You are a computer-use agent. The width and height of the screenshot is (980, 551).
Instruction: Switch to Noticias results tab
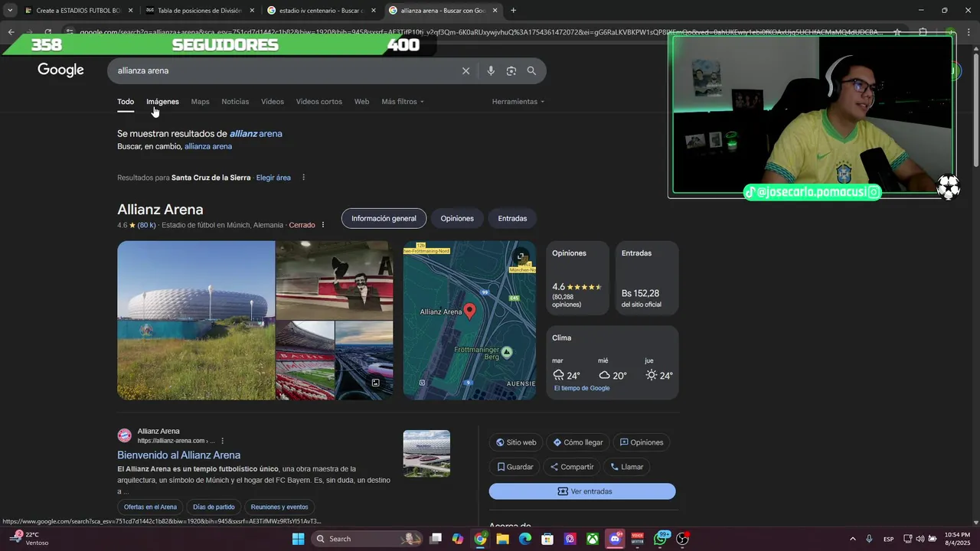(235, 102)
